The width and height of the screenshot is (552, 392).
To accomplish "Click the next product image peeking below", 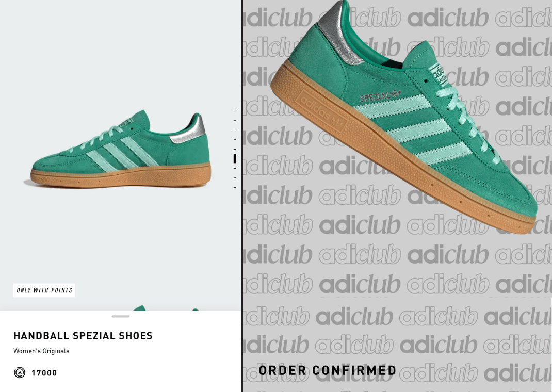I will click(166, 308).
